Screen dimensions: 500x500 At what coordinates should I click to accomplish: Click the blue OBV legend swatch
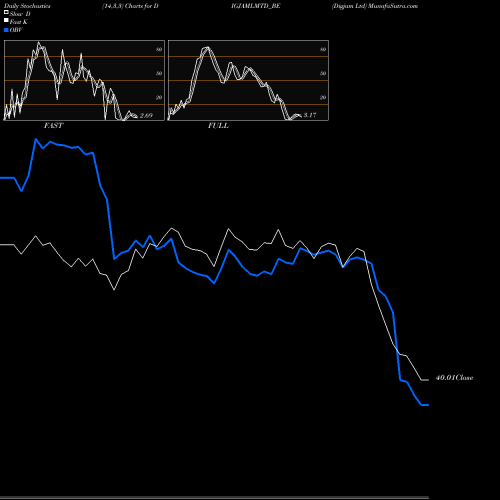(x=6, y=30)
